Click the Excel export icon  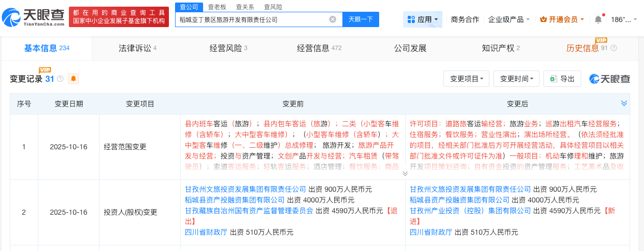pos(553,79)
